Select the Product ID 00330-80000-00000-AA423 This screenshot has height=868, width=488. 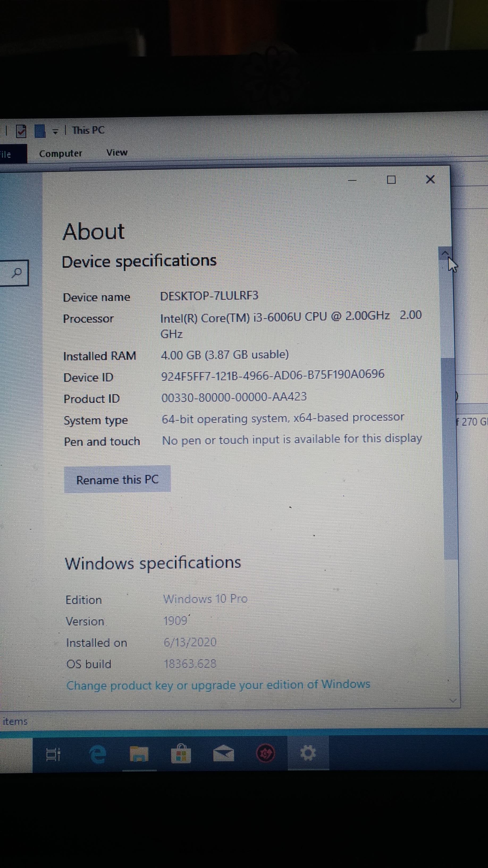click(234, 397)
